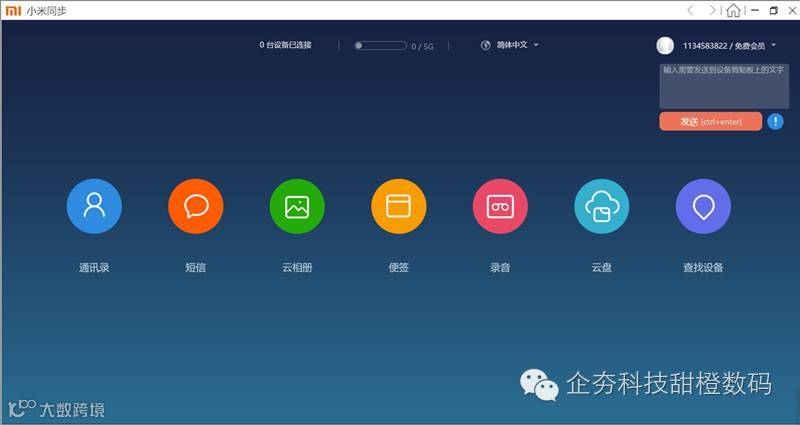Click the 云盘 text label
This screenshot has height=425, width=800.
(x=602, y=267)
